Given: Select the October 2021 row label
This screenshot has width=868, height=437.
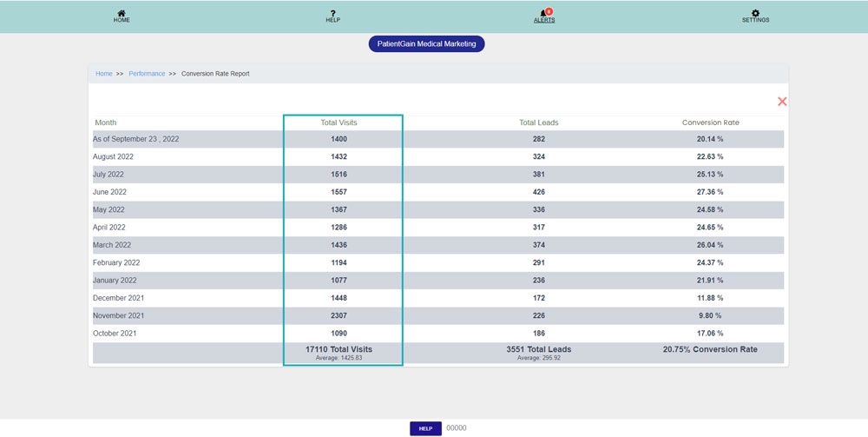Looking at the screenshot, I should 115,334.
